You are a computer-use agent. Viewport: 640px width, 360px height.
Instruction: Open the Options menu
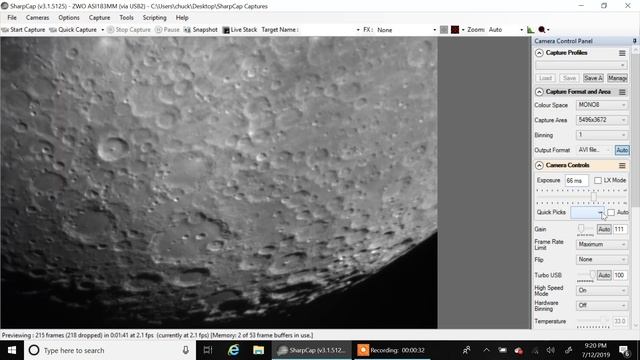(x=69, y=18)
